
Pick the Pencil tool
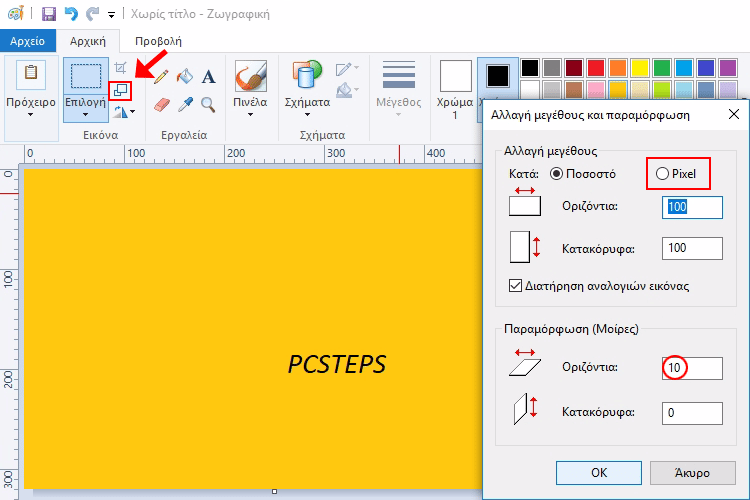(161, 77)
